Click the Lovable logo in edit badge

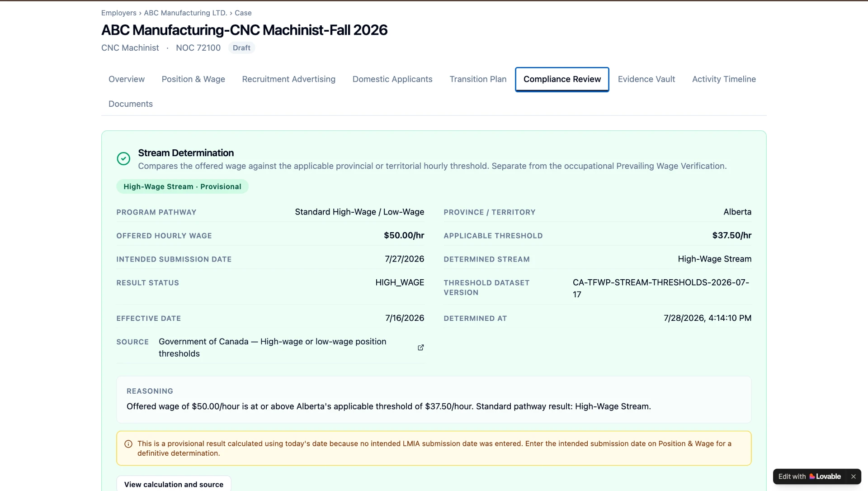(812, 477)
